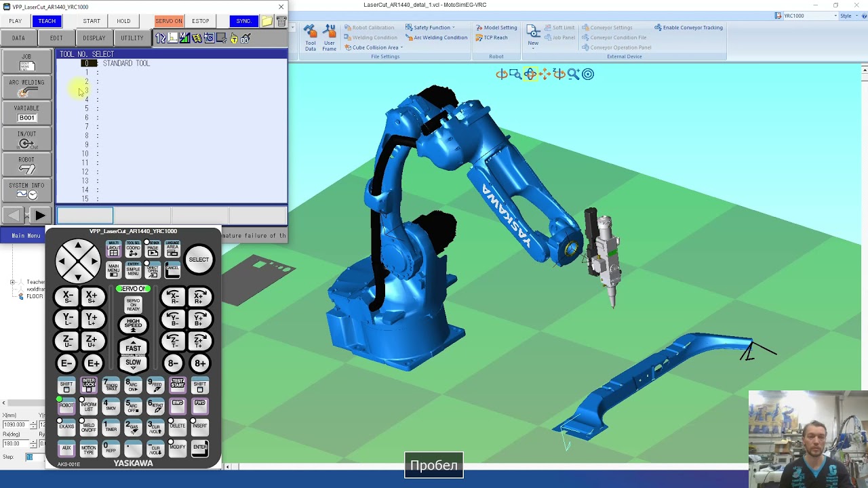This screenshot has height=488, width=868.
Task: Switch pendant to PLAY mode
Action: (x=16, y=21)
